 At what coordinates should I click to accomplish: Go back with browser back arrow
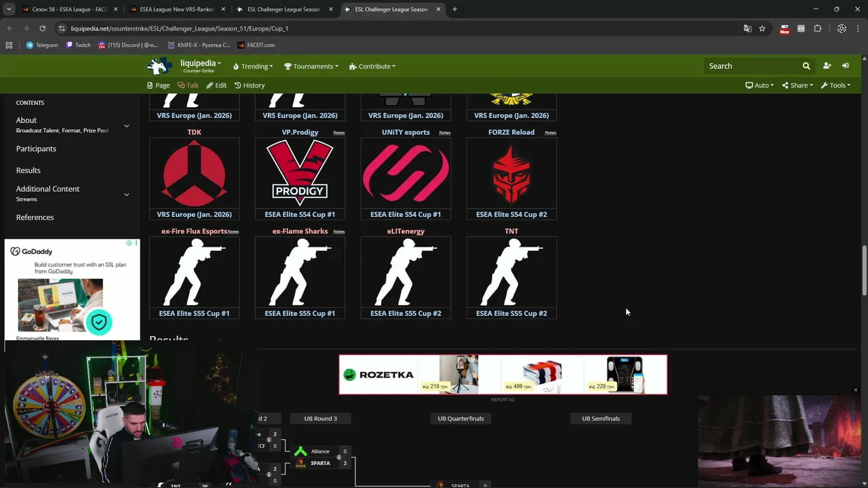pos(9,28)
